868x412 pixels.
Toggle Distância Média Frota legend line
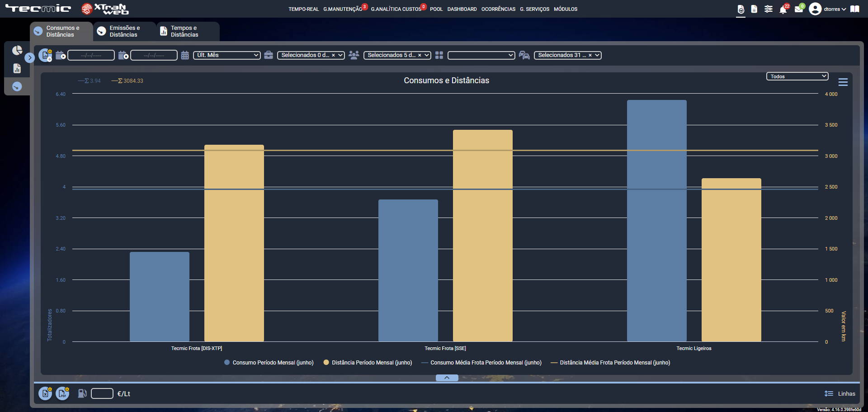[x=610, y=363]
